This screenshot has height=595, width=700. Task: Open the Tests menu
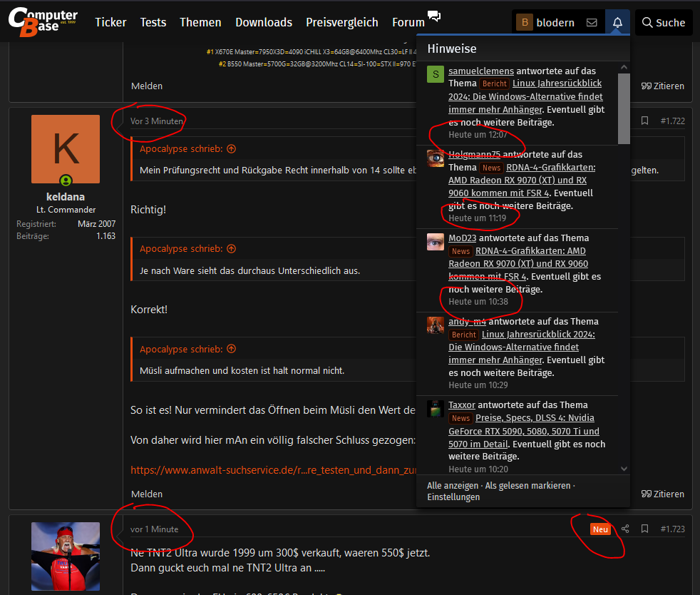[x=153, y=22]
